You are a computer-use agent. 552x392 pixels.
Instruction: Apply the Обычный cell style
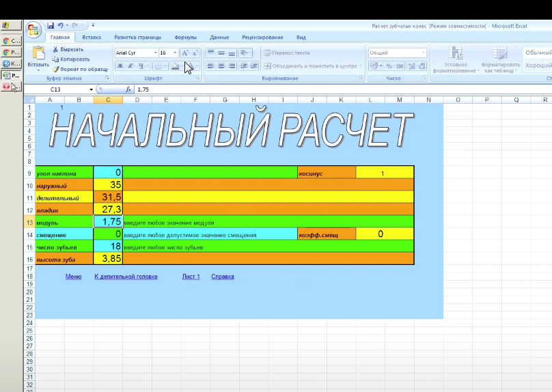(x=538, y=53)
